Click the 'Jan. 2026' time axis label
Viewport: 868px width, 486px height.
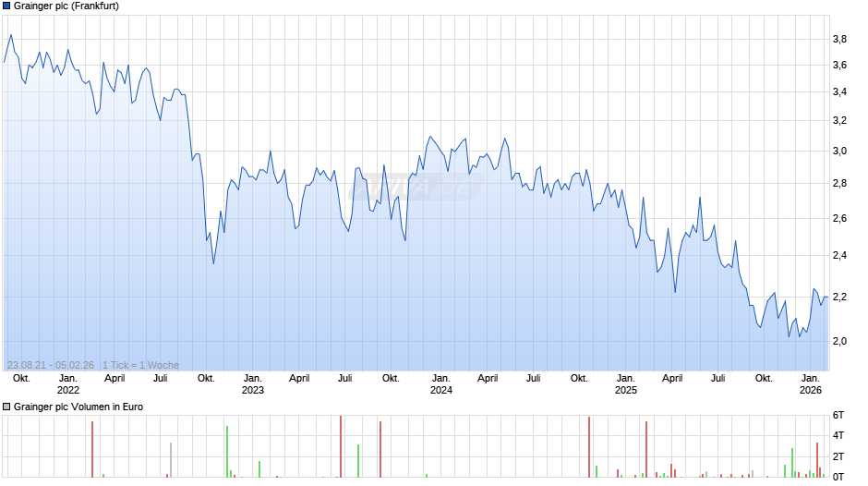pos(811,384)
